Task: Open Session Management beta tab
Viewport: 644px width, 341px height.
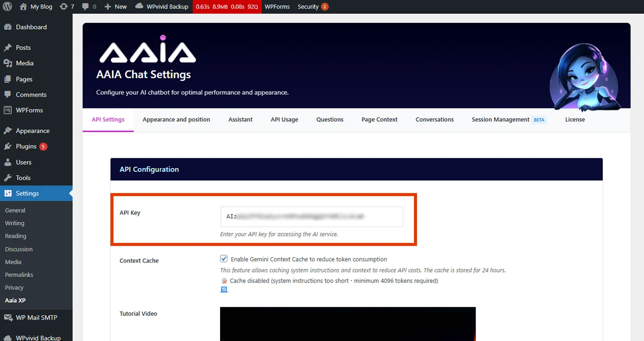Action: tap(509, 120)
